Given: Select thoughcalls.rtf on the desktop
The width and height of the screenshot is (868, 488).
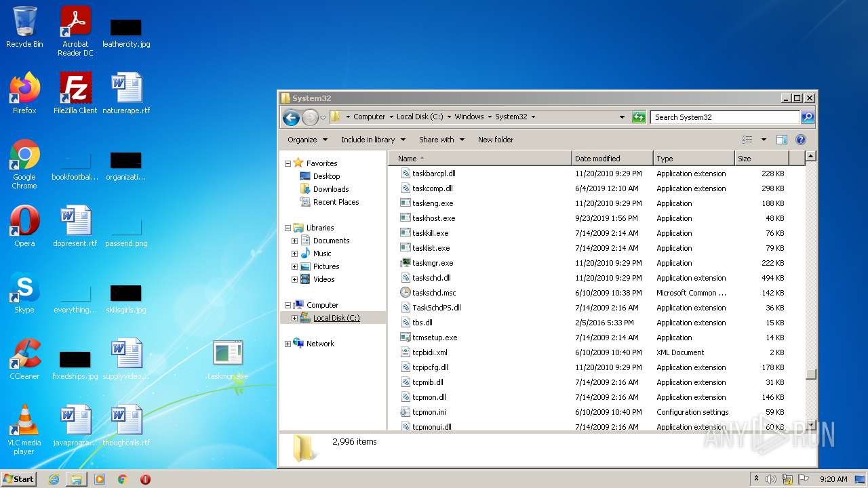Looking at the screenshot, I should tap(126, 426).
